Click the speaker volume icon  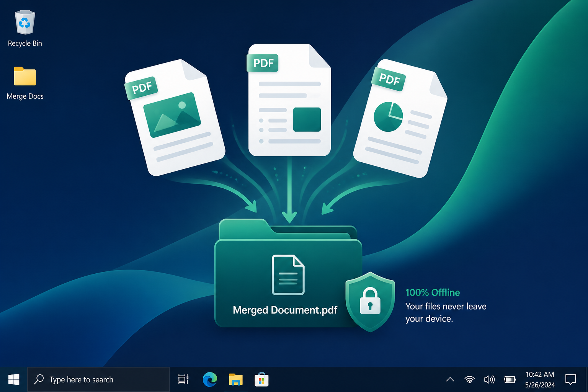489,379
